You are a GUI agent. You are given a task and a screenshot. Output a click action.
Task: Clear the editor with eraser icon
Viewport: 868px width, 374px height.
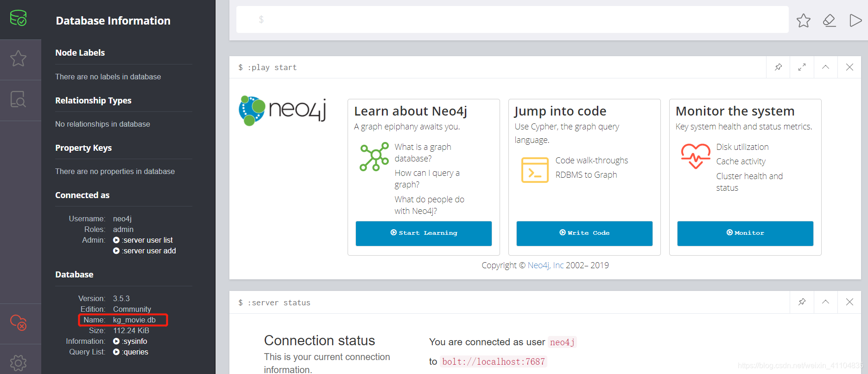point(829,20)
